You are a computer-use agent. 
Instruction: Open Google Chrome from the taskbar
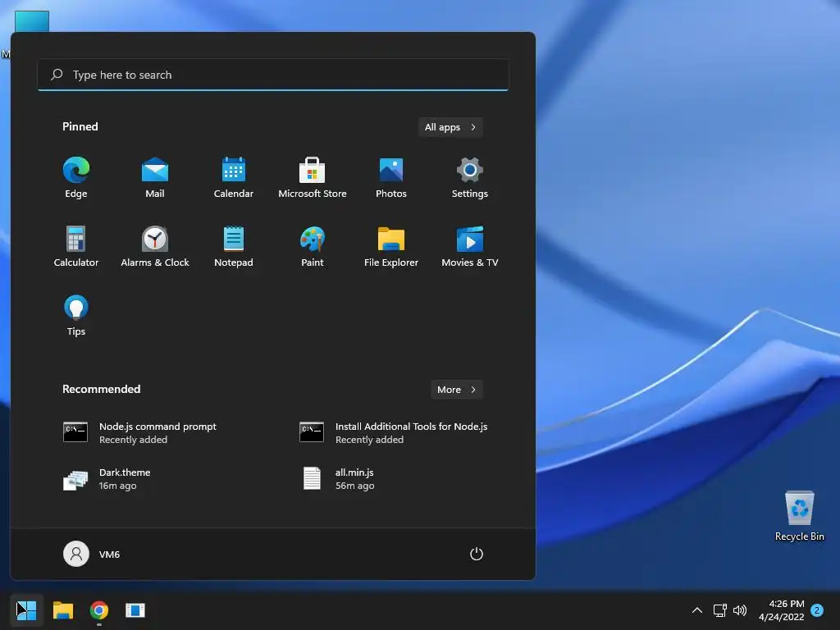tap(99, 610)
